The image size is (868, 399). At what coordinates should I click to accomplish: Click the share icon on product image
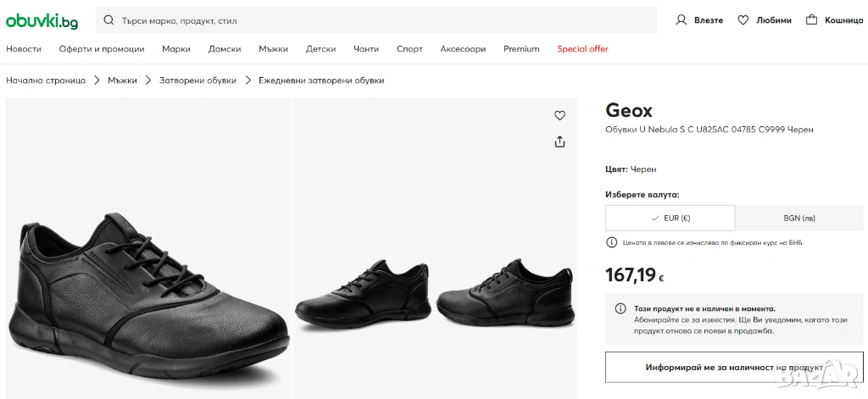point(559,141)
